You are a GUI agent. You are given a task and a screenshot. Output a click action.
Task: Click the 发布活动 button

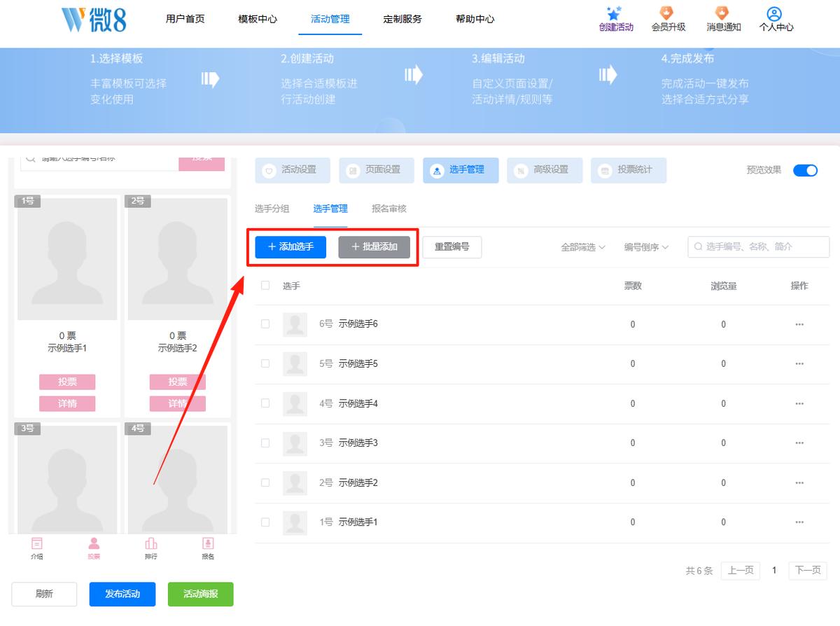122,594
